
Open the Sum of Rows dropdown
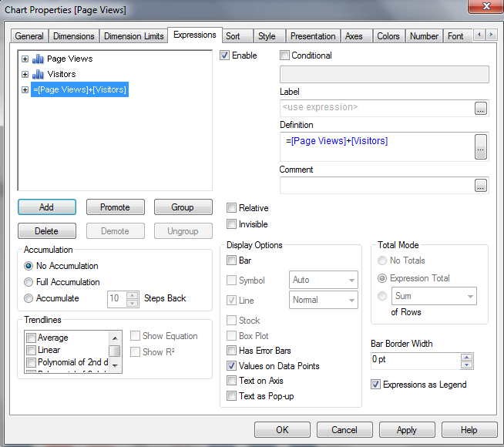pyautogui.click(x=434, y=296)
